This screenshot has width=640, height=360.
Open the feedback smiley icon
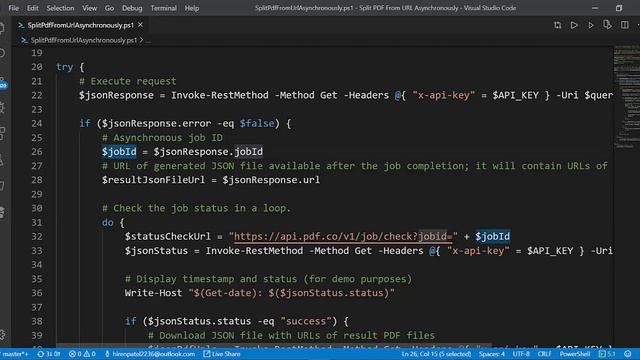[x=628, y=354]
